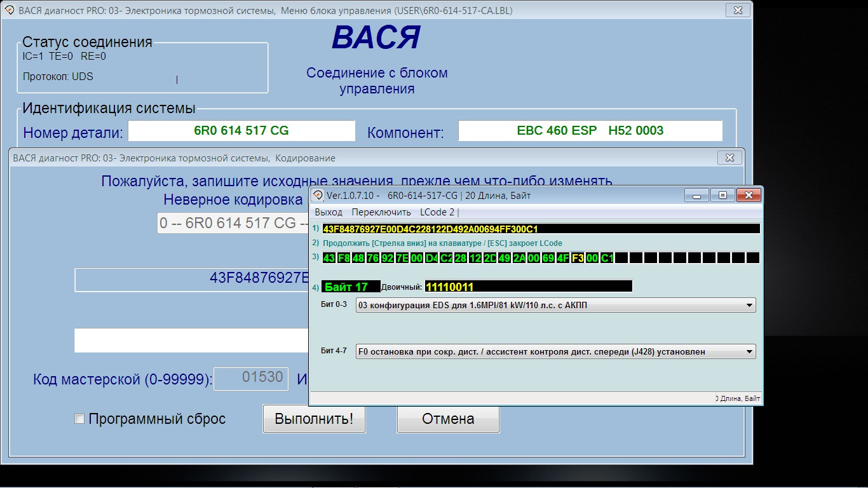Select byte cell 49
The height and width of the screenshot is (488, 868).
tap(505, 258)
